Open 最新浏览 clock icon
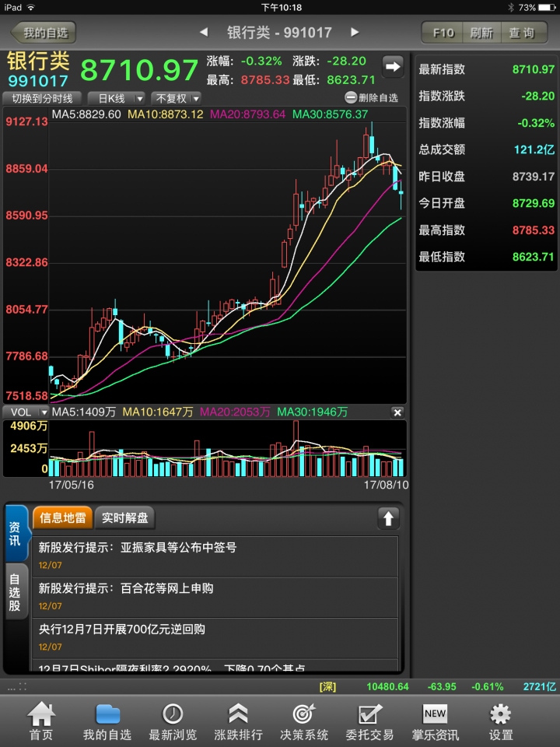 click(x=173, y=721)
